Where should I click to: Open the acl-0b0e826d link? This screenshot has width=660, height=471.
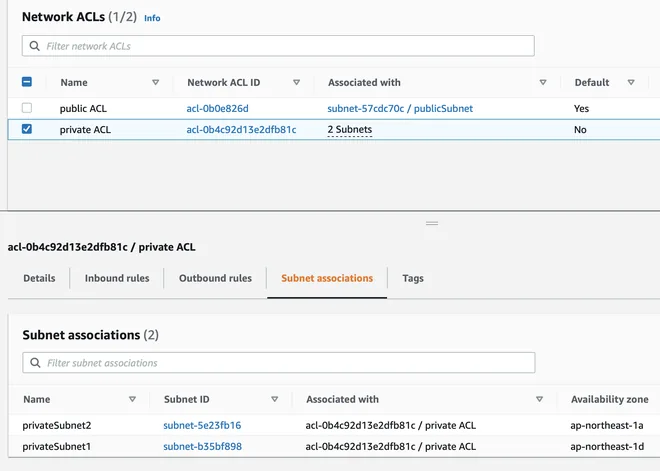[x=217, y=109]
